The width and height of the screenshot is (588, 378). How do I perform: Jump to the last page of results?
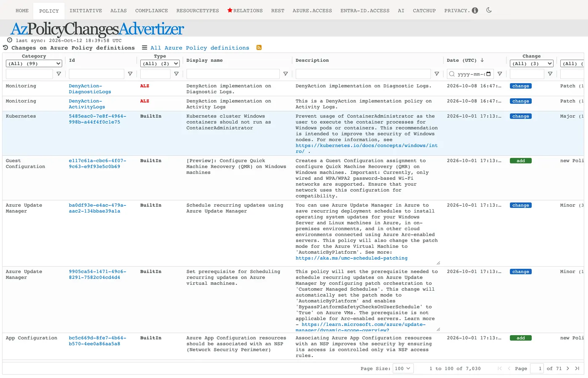point(577,368)
